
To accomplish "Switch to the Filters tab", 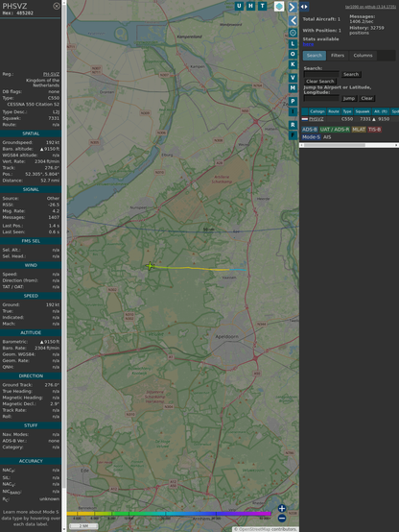I will pyautogui.click(x=338, y=56).
